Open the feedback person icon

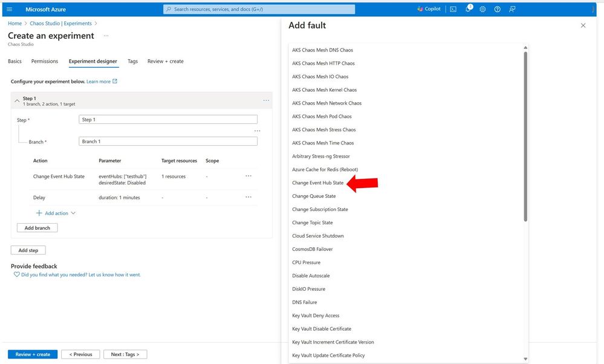(512, 9)
